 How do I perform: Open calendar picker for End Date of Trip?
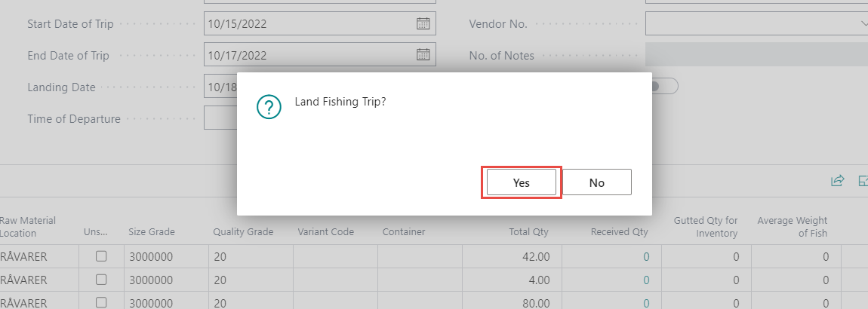[x=423, y=55]
